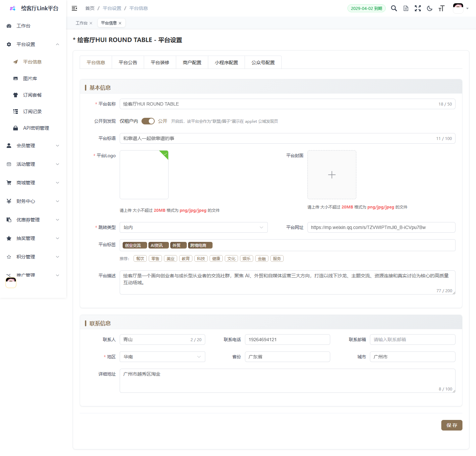
Task: Open user account dropdown arrow
Action: pos(467,9)
